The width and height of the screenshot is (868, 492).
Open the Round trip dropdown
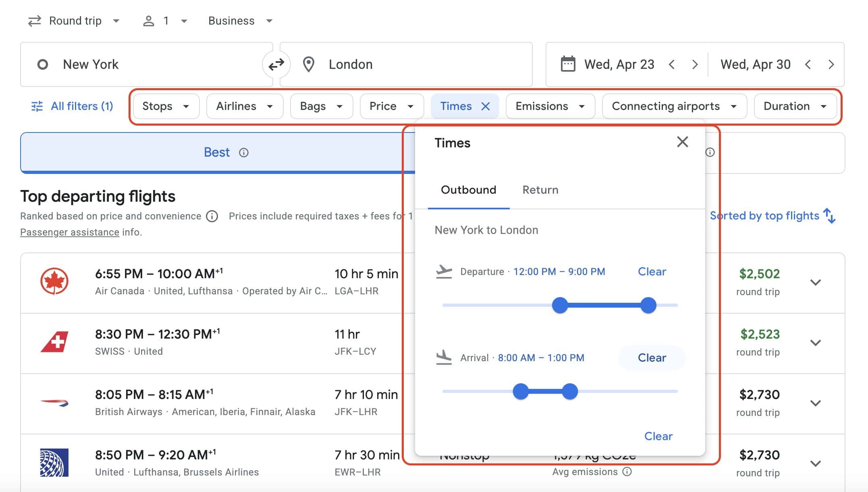(75, 21)
